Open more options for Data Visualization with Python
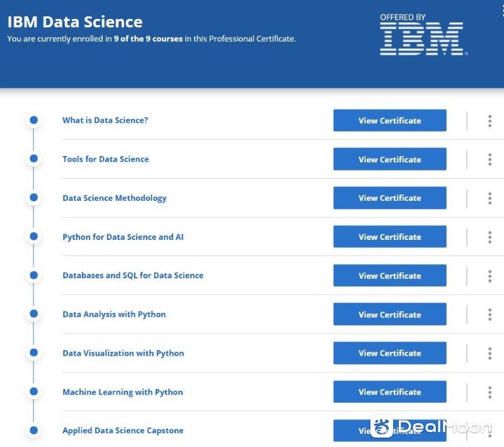Screen dimensions: 504x447 pos(490,353)
